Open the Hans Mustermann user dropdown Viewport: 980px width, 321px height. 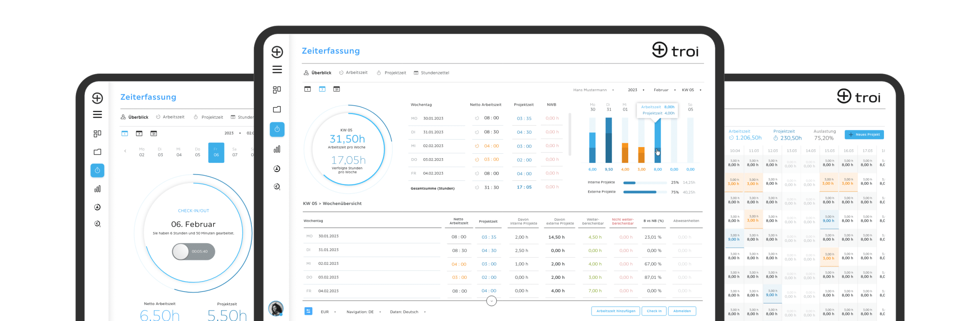tap(593, 90)
